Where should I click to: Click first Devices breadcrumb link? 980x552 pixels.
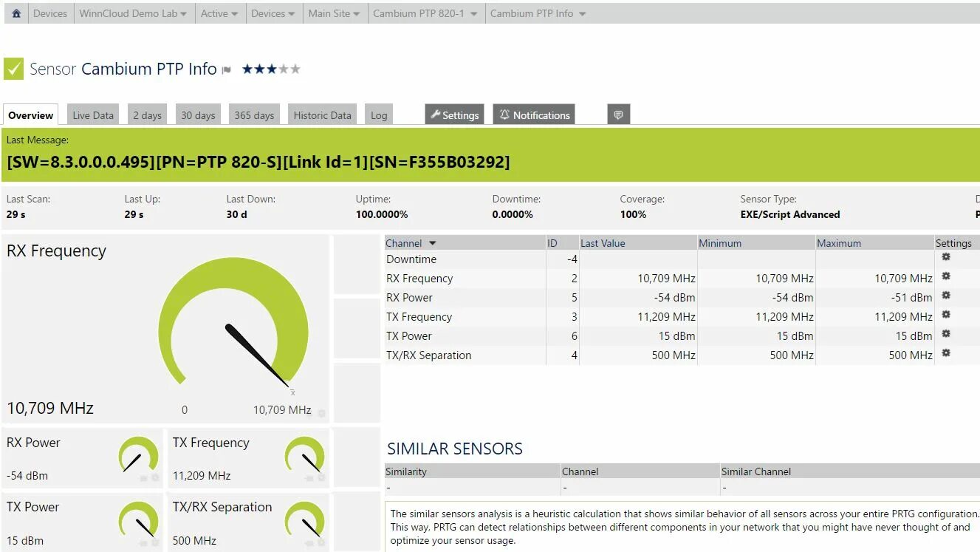tap(50, 13)
